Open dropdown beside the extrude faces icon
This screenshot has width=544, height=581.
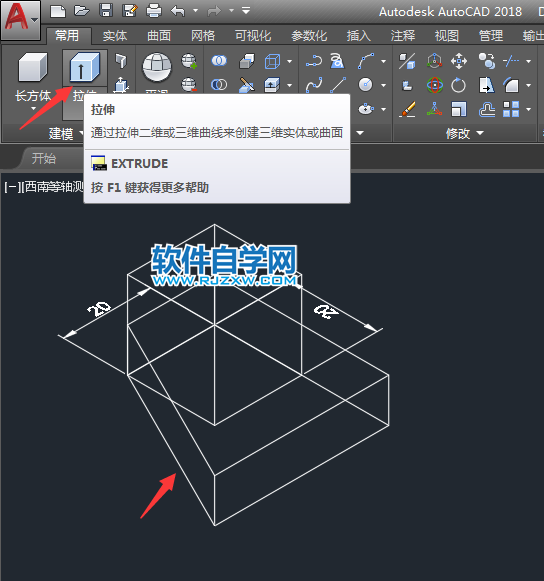[289, 85]
